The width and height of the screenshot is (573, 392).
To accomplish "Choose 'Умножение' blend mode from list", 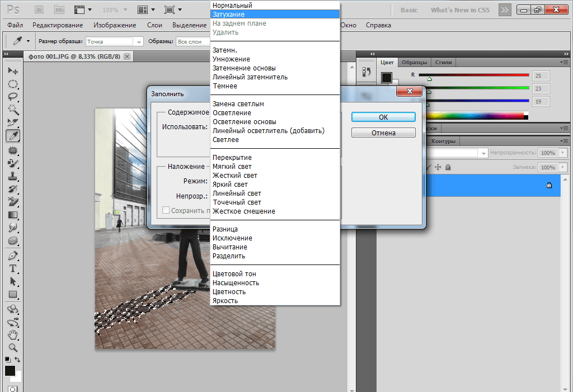I will pos(231,59).
